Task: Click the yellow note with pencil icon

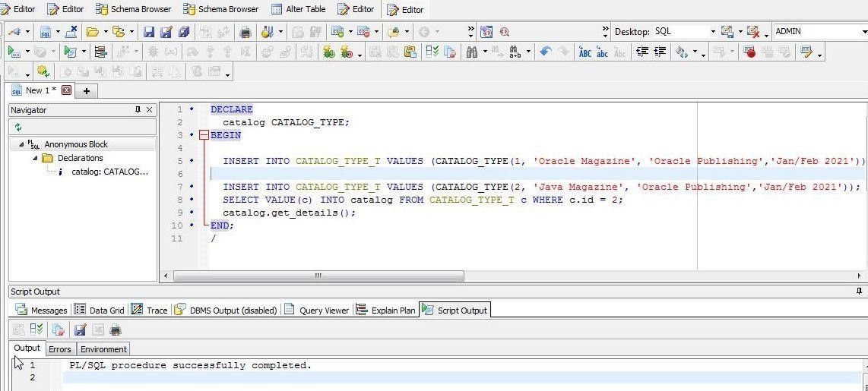Action: tap(806, 52)
